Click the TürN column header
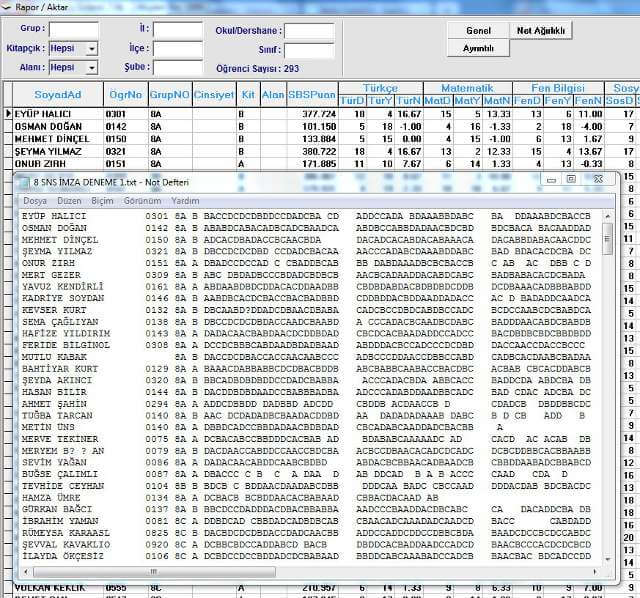The image size is (640, 598). click(x=409, y=101)
